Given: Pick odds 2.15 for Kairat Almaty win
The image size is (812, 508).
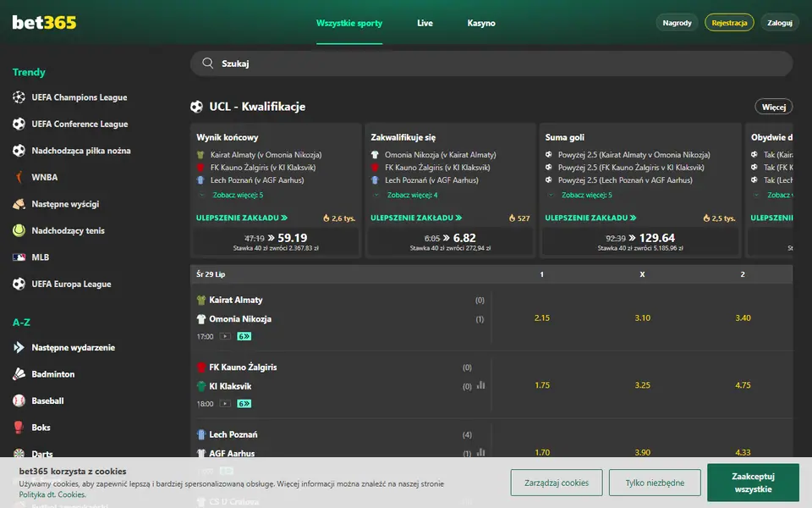Looking at the screenshot, I should pyautogui.click(x=541, y=317).
